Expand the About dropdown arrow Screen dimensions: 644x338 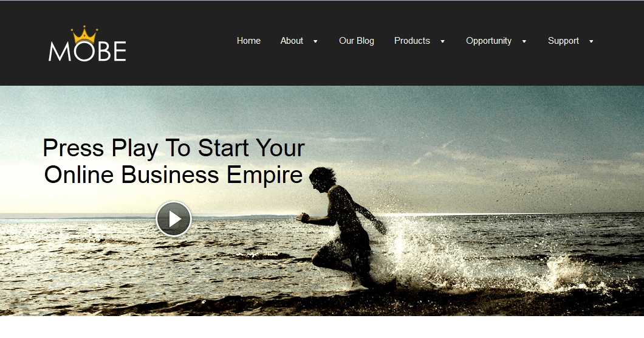tap(315, 41)
